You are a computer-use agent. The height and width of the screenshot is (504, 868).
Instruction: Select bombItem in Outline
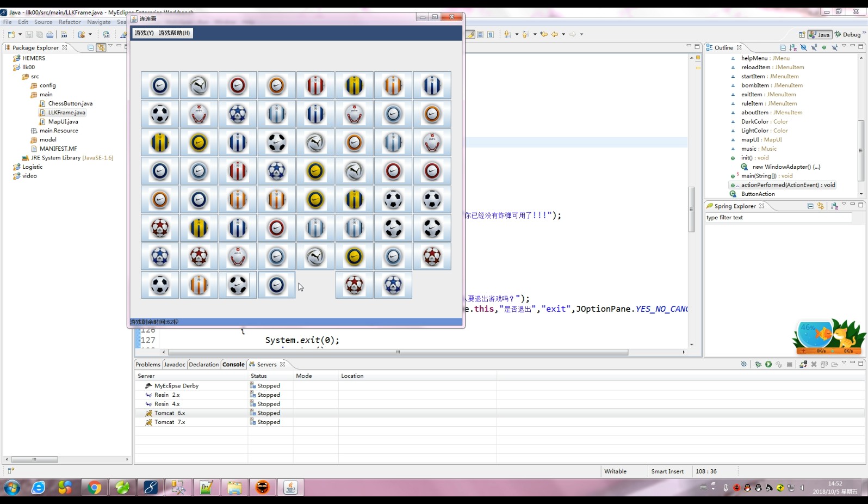767,85
